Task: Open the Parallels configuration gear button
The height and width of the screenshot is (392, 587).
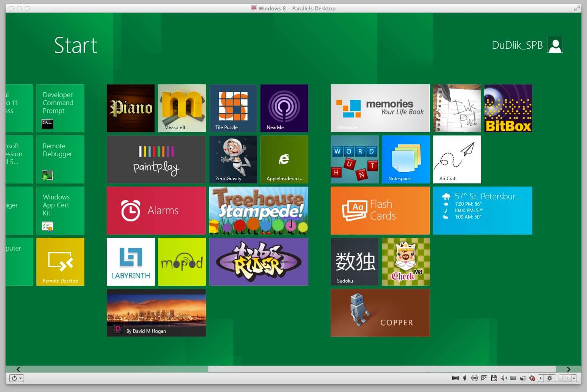Action: click(x=550, y=378)
